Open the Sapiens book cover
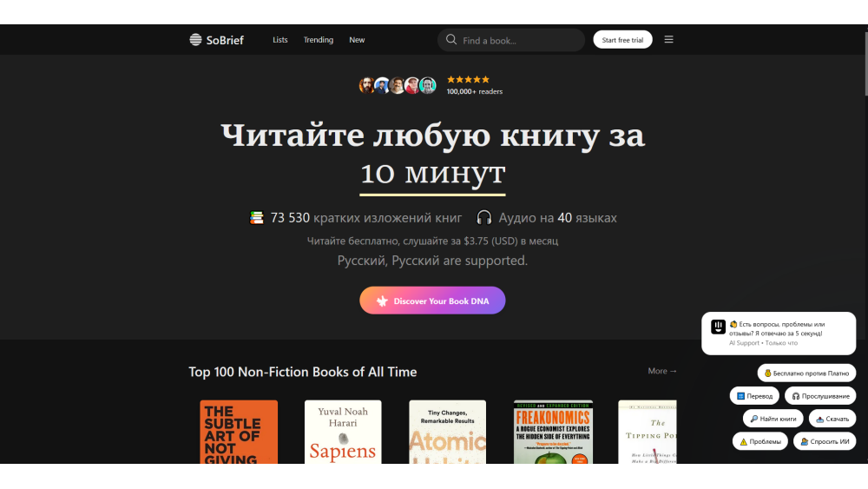 (x=343, y=432)
